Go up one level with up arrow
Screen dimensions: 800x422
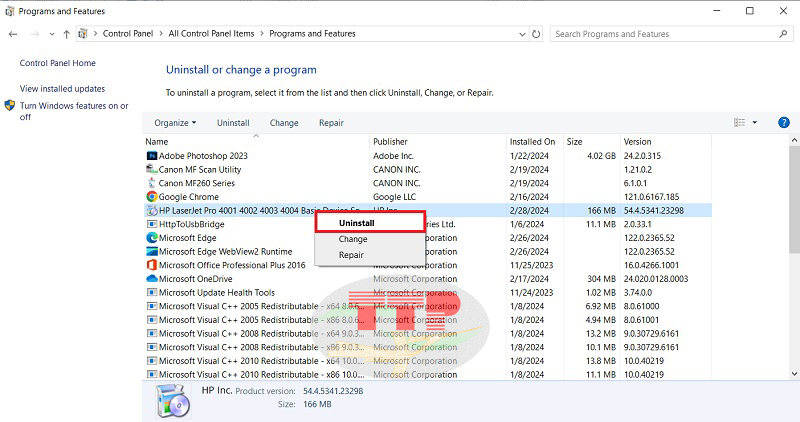pyautogui.click(x=66, y=34)
